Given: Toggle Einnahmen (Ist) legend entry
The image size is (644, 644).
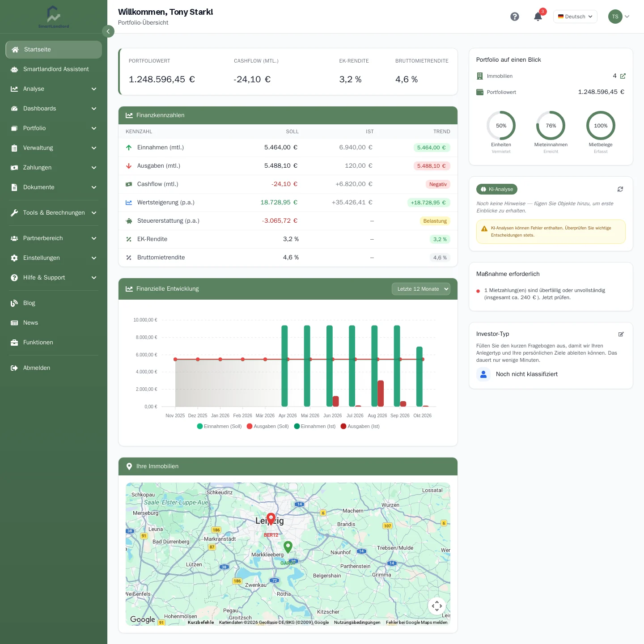Looking at the screenshot, I should click(x=315, y=426).
